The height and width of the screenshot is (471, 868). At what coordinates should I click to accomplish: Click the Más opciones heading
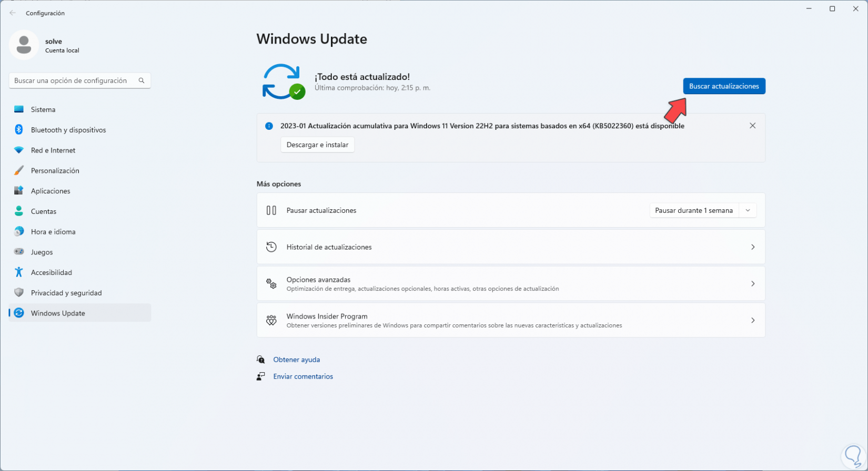tap(279, 184)
